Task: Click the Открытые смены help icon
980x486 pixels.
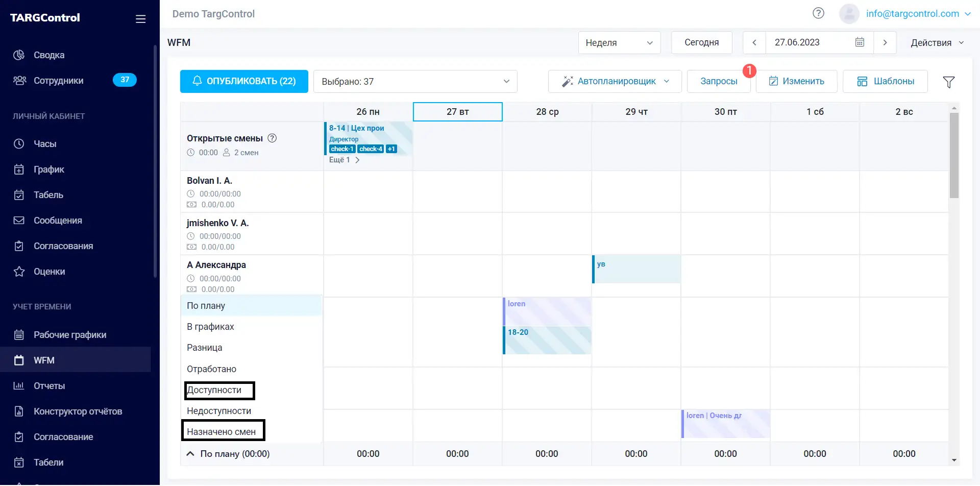Action: pos(272,138)
